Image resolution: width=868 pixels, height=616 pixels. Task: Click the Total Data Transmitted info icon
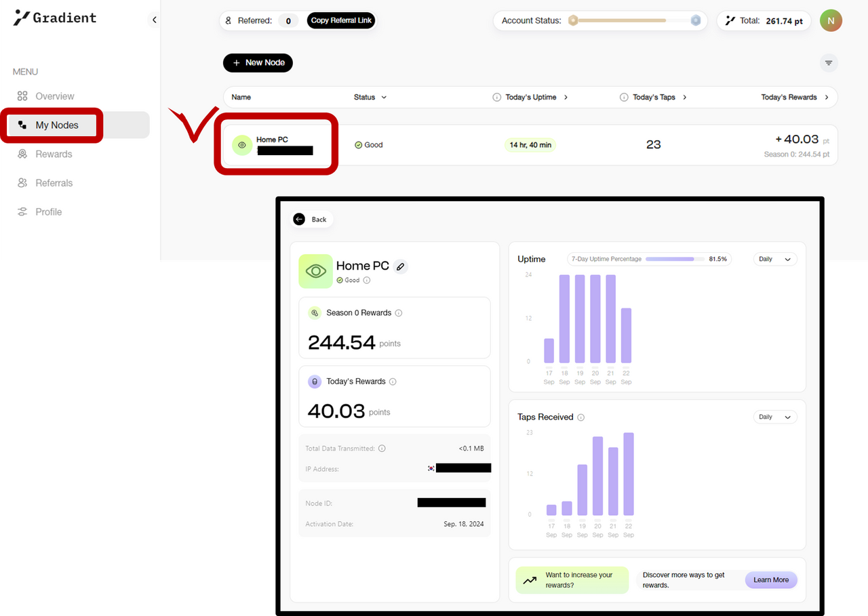(382, 449)
